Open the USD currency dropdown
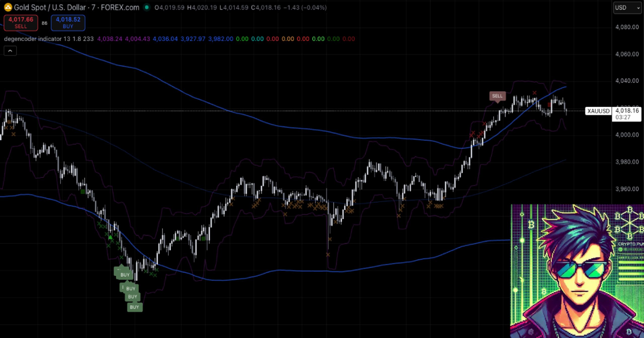This screenshot has width=644, height=338. tap(627, 8)
